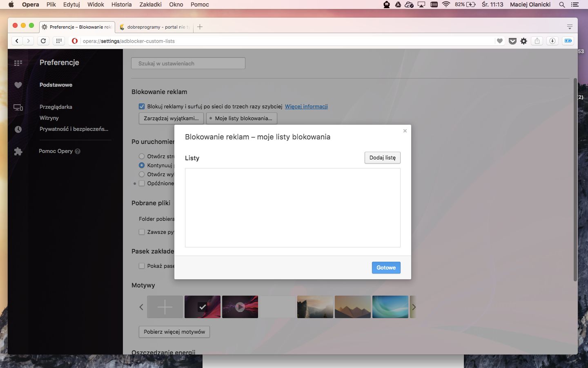The height and width of the screenshot is (368, 588).
Task: Open the Apple menu
Action: coord(11,4)
